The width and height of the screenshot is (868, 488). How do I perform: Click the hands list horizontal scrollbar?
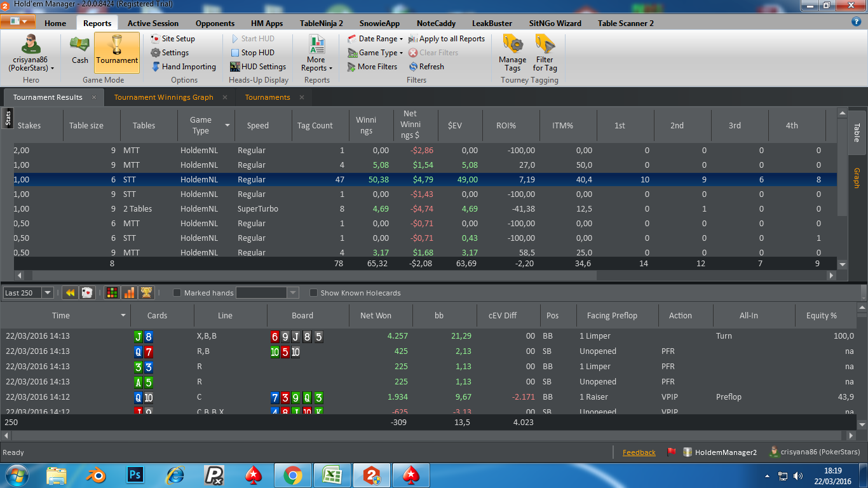[428, 436]
